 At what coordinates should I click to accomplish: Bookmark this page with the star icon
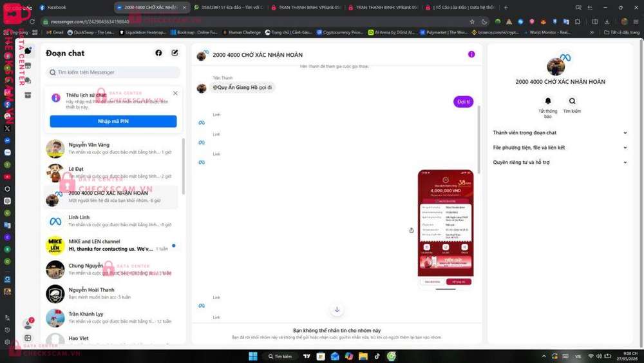(x=472, y=21)
